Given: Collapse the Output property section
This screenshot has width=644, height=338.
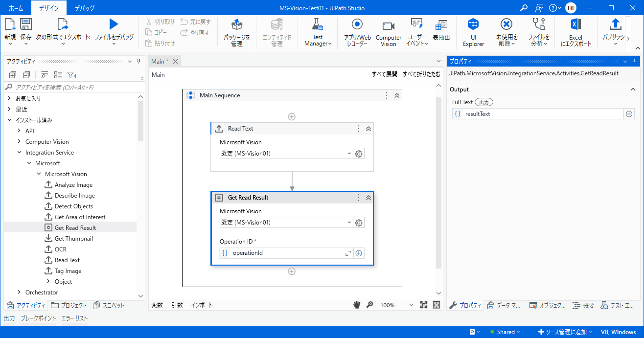Looking at the screenshot, I should (x=633, y=90).
